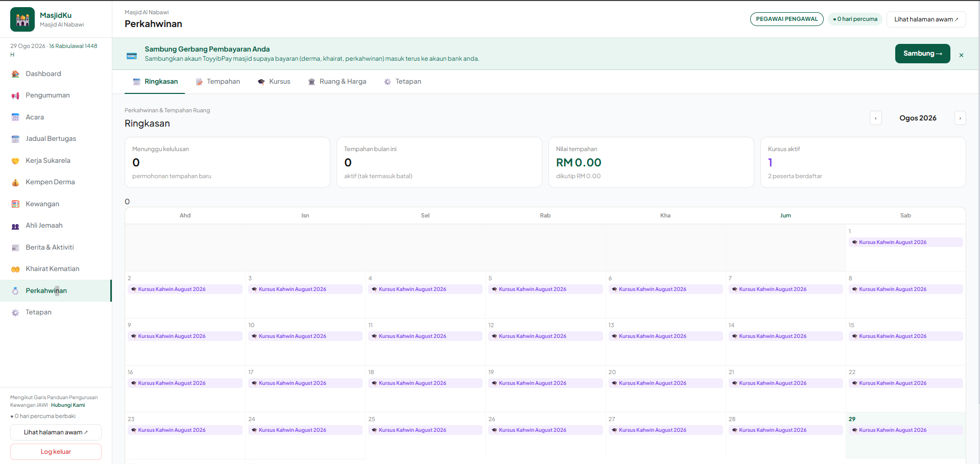Viewport: 980px width, 464px height.
Task: Click the Berita & Aktiviti newspaper icon
Action: [x=15, y=248]
